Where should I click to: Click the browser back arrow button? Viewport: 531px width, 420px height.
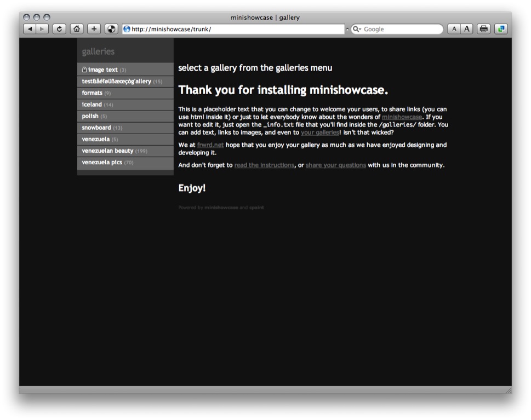[30, 29]
